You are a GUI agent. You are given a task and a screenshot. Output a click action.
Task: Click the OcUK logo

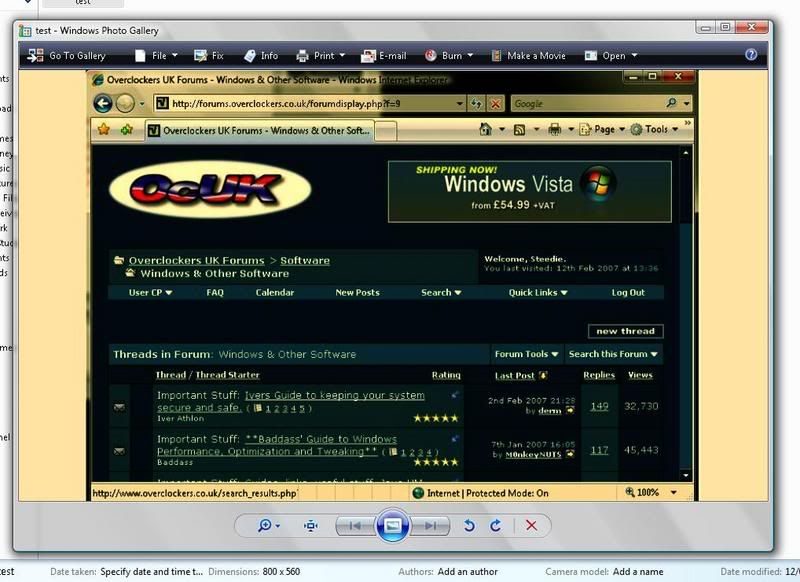[210, 189]
